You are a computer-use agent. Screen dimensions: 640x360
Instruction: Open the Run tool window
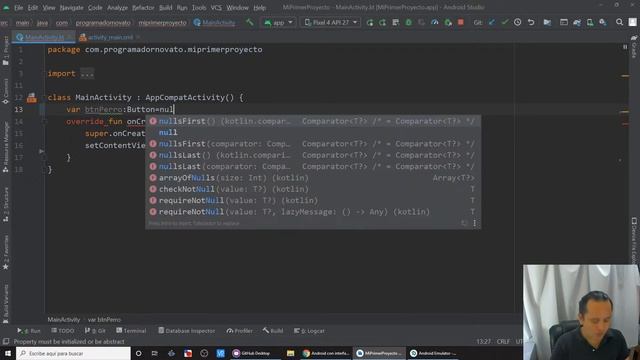tap(29, 331)
